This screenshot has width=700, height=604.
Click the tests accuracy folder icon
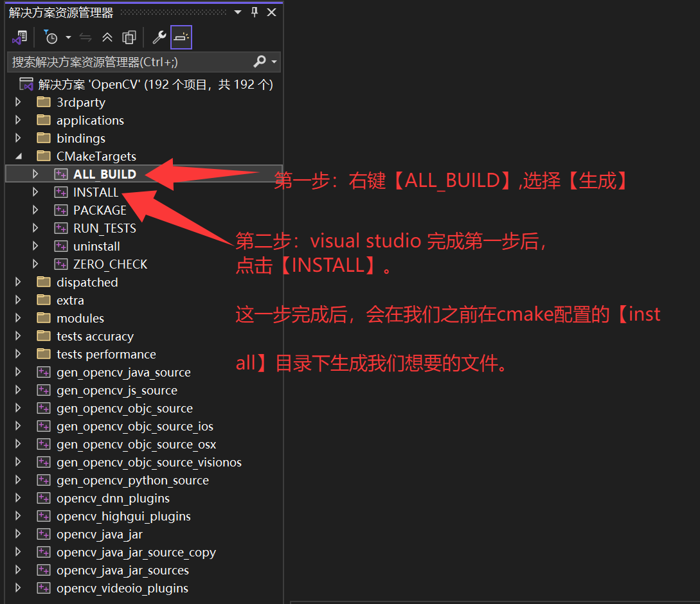[x=44, y=335]
